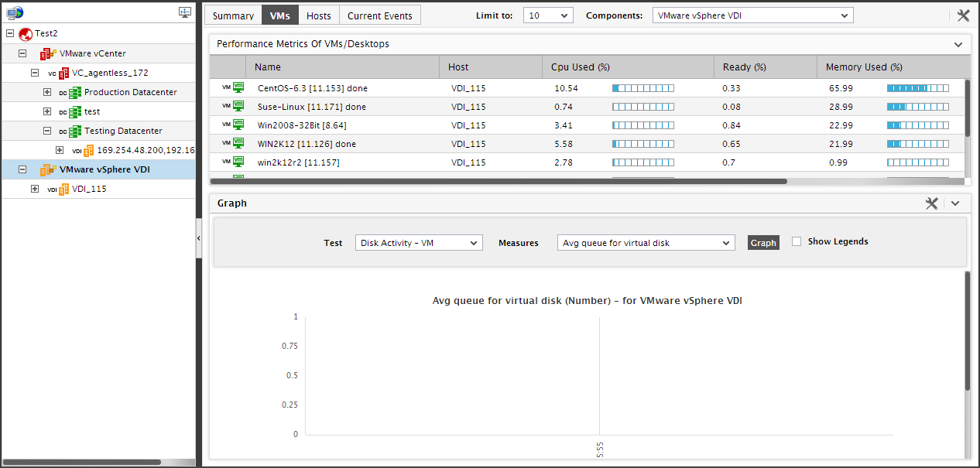980x468 pixels.
Task: Open the Measures dropdown
Action: coord(646,243)
